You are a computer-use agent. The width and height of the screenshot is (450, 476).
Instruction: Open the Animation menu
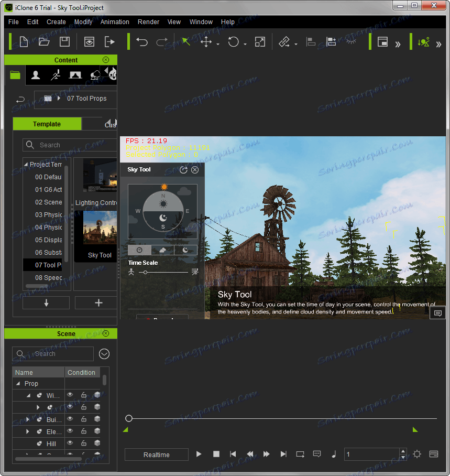[115, 22]
